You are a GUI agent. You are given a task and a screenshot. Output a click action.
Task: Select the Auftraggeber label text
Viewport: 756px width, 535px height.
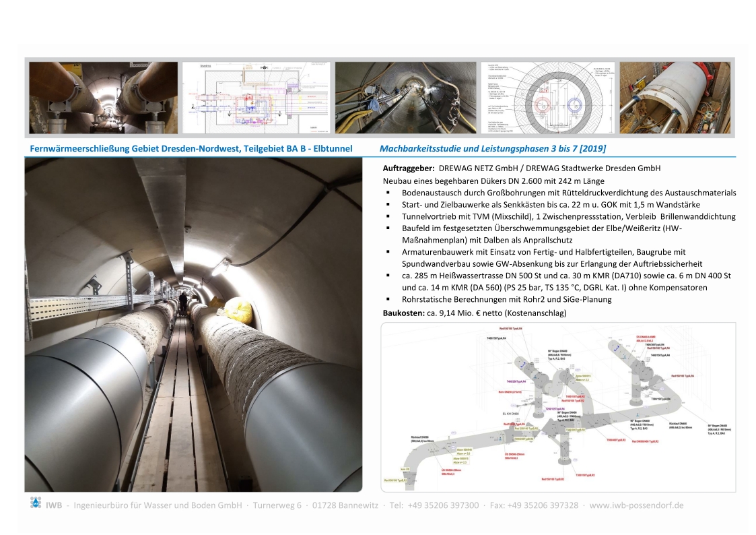408,168
